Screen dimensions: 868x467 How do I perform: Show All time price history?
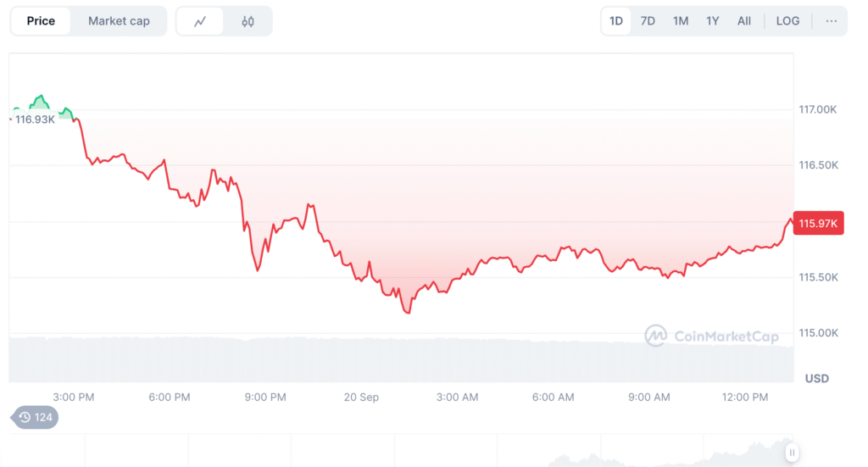[744, 21]
